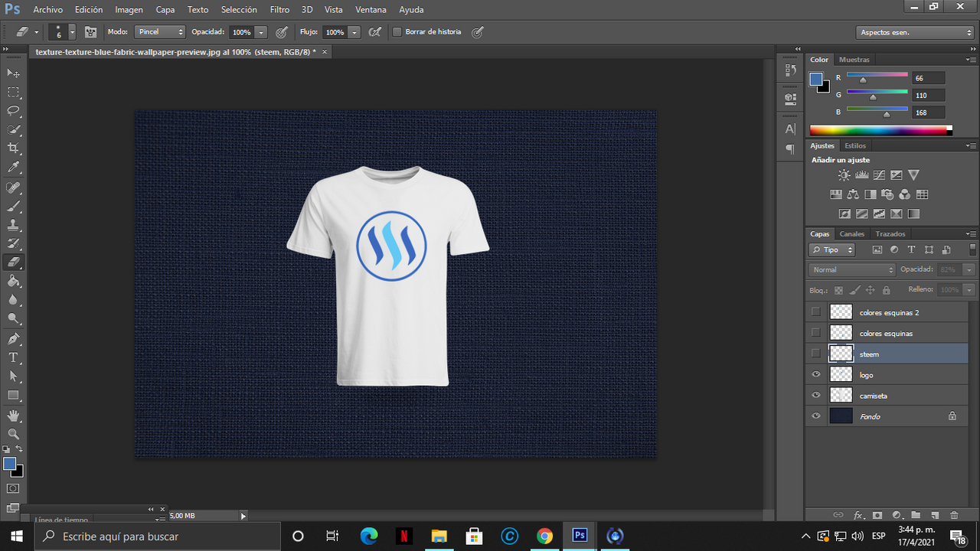Open the Archivo menu
The image size is (980, 551).
coord(48,10)
